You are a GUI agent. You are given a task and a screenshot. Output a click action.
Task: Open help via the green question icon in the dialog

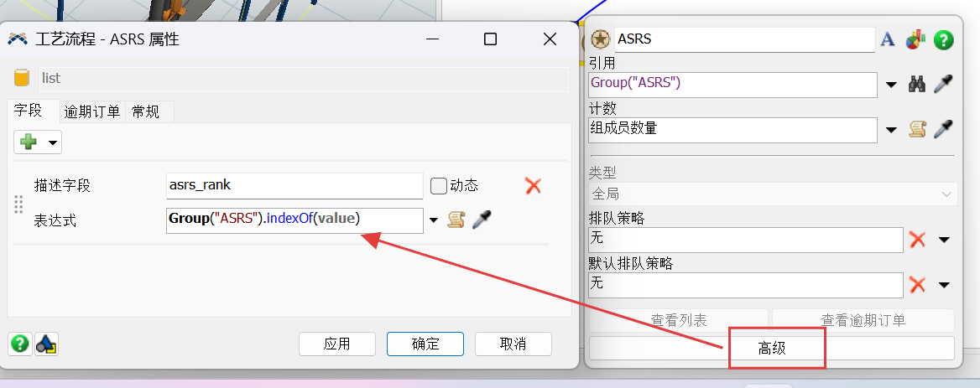20,343
